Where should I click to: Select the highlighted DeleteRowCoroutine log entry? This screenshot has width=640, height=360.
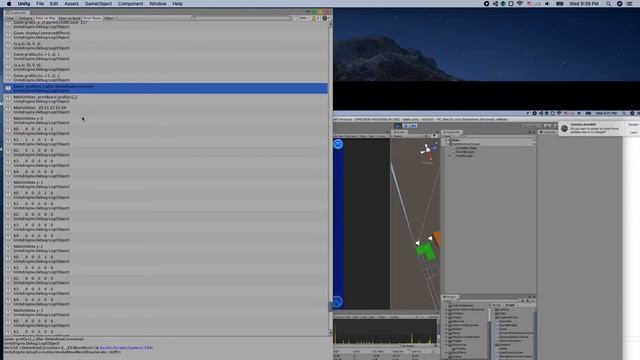(x=166, y=88)
